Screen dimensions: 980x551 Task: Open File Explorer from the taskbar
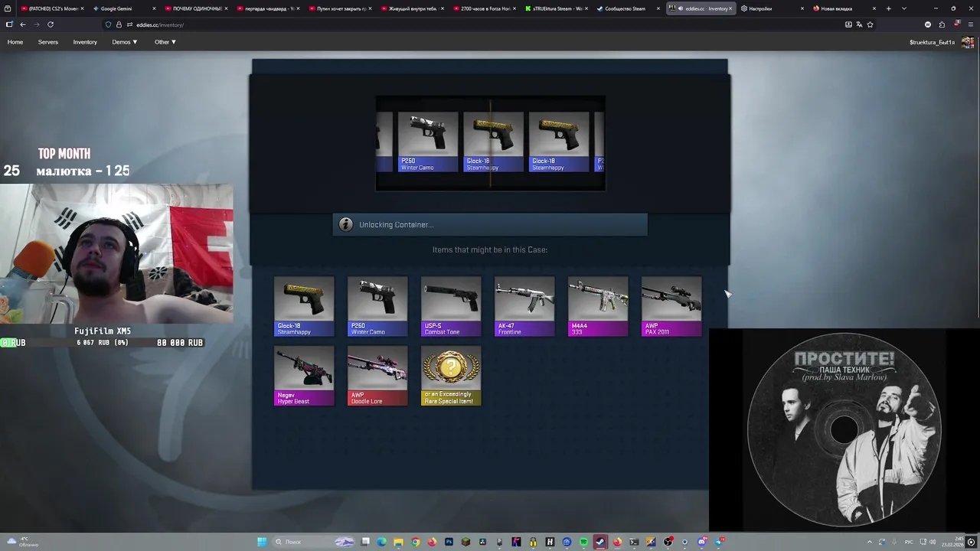coord(398,542)
